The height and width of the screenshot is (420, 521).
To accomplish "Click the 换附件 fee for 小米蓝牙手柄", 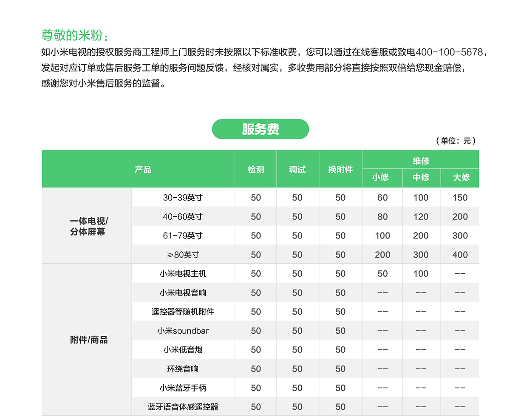I will (x=340, y=388).
